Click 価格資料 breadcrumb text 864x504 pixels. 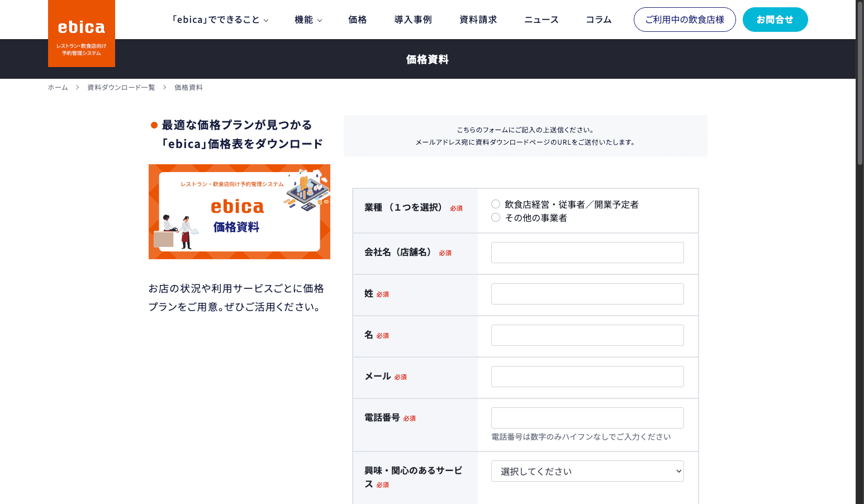tap(188, 87)
